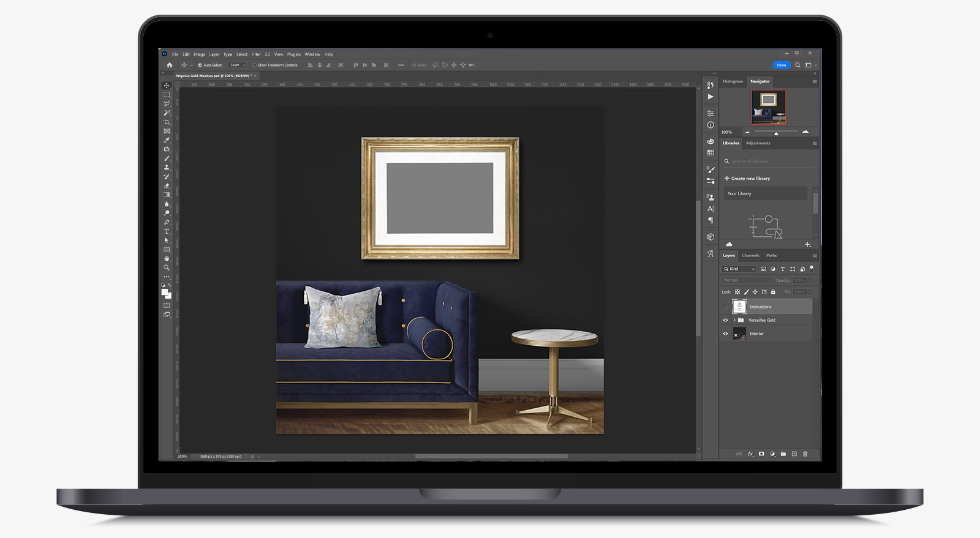
Task: Uncheck the Auto-Select checkbox
Action: tap(200, 65)
